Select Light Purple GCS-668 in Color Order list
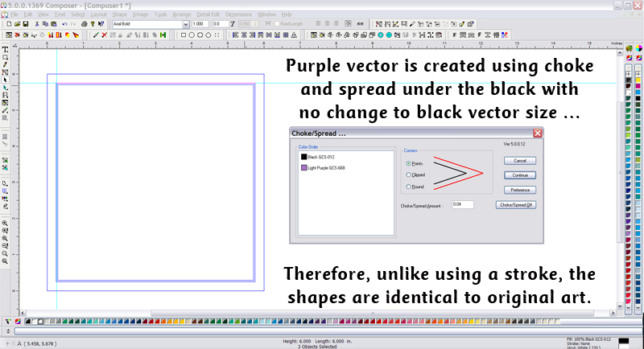The width and height of the screenshot is (644, 349). tap(324, 168)
